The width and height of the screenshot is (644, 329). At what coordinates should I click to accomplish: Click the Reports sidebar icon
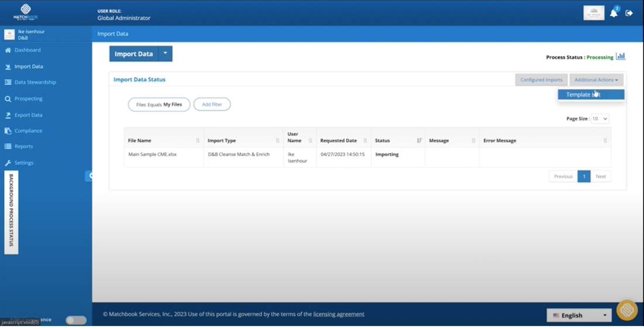[8, 146]
